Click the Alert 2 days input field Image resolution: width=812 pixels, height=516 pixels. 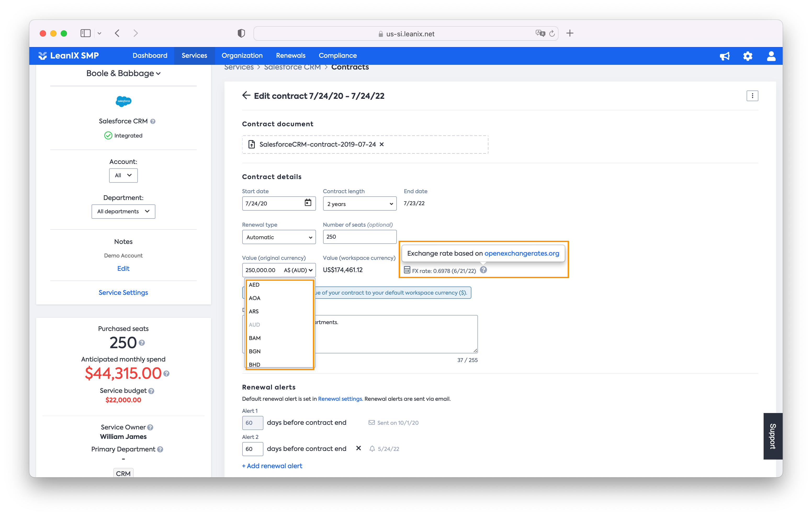point(252,449)
